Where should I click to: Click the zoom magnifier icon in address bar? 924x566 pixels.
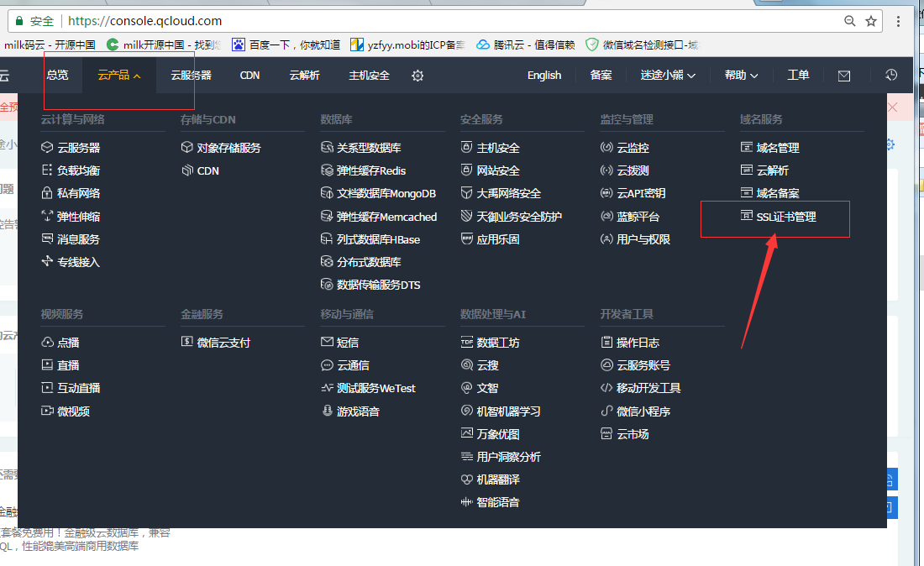click(850, 21)
